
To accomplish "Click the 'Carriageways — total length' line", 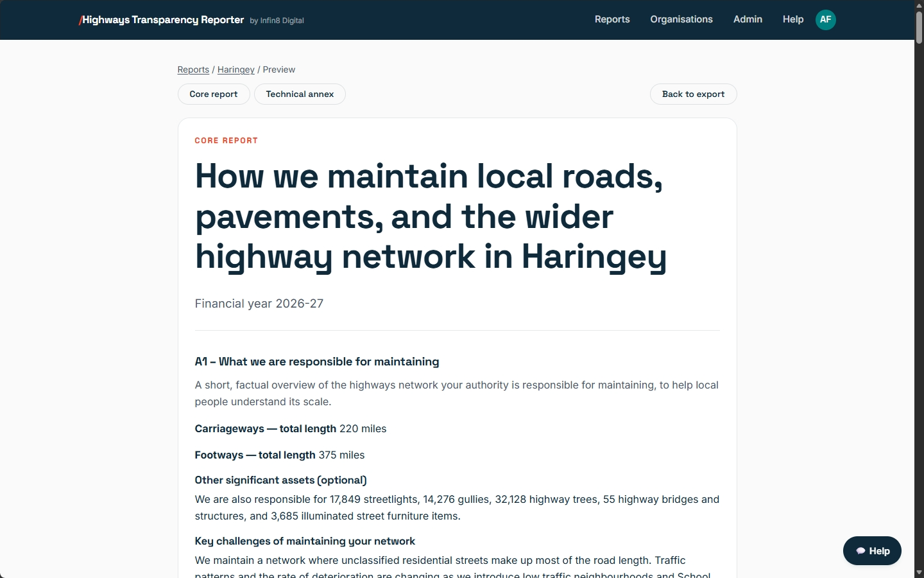I will [291, 428].
